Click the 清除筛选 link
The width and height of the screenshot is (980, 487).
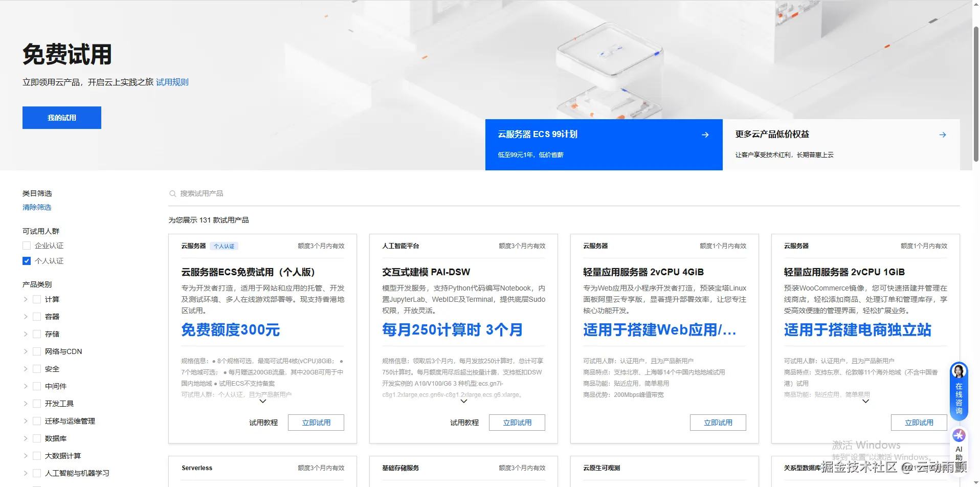[37, 207]
